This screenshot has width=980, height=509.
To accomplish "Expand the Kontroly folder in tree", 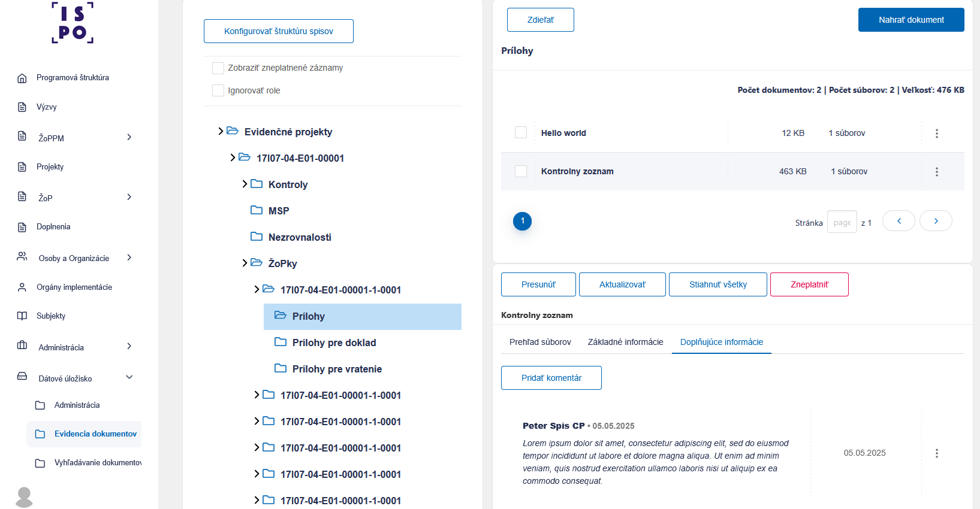I will tap(245, 184).
